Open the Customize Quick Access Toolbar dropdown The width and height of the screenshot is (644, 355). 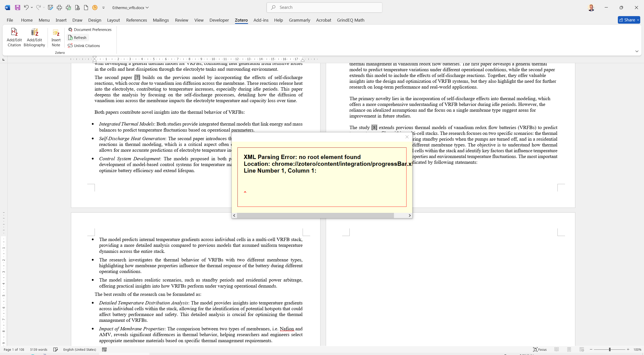[103, 8]
